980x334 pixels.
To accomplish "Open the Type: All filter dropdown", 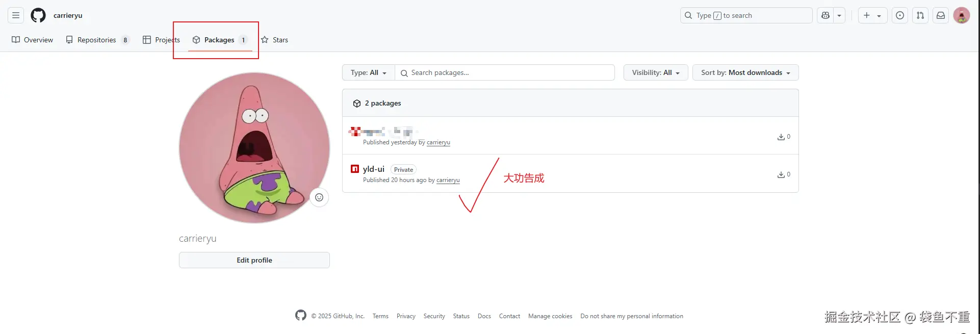I will [369, 72].
